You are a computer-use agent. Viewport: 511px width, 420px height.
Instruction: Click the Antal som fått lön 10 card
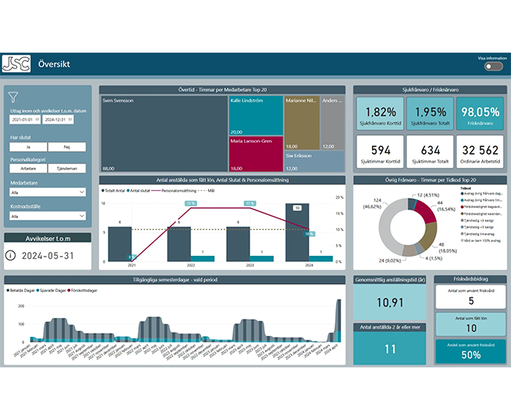coord(471,324)
